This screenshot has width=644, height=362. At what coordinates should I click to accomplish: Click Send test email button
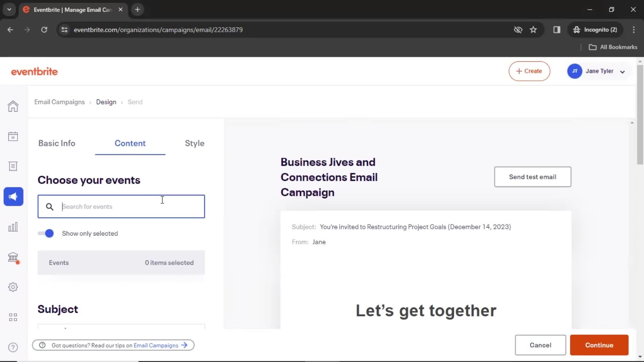(x=533, y=177)
